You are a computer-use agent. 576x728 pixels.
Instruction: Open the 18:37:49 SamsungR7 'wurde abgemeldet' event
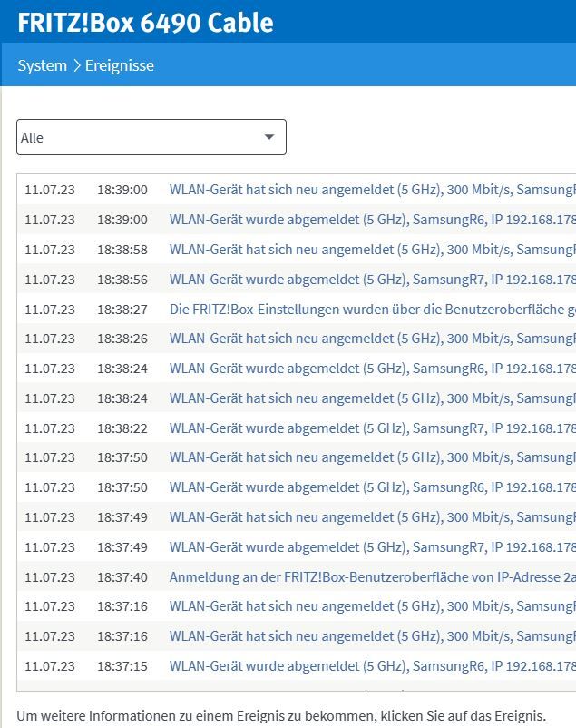click(372, 547)
